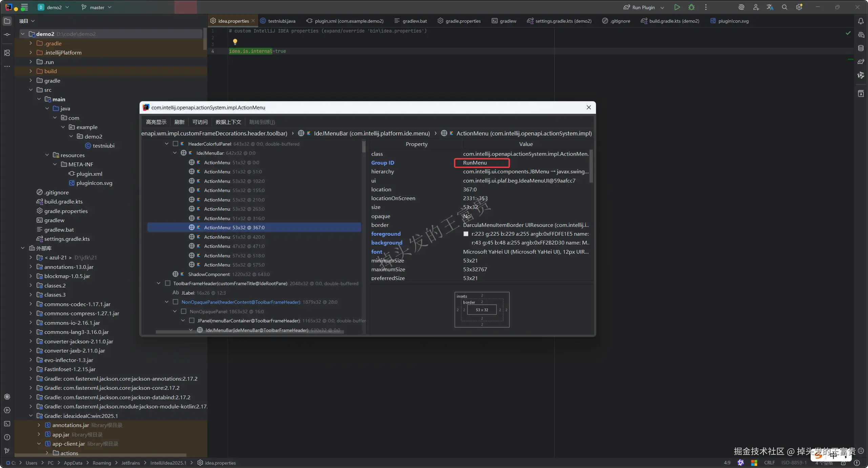Switch to the gradle.properties editor tab

pyautogui.click(x=463, y=21)
